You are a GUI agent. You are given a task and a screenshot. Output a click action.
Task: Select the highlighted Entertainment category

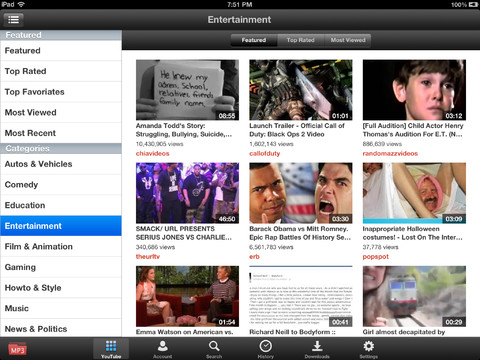tap(61, 226)
